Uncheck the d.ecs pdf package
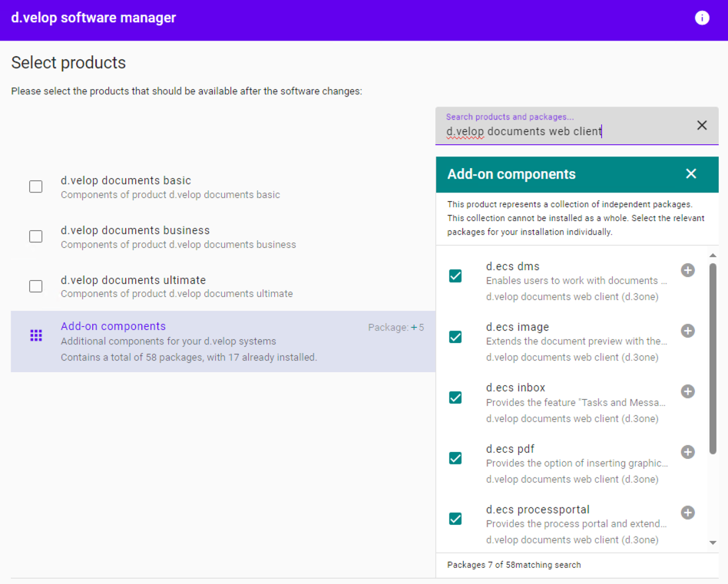This screenshot has height=584, width=728. point(455,458)
